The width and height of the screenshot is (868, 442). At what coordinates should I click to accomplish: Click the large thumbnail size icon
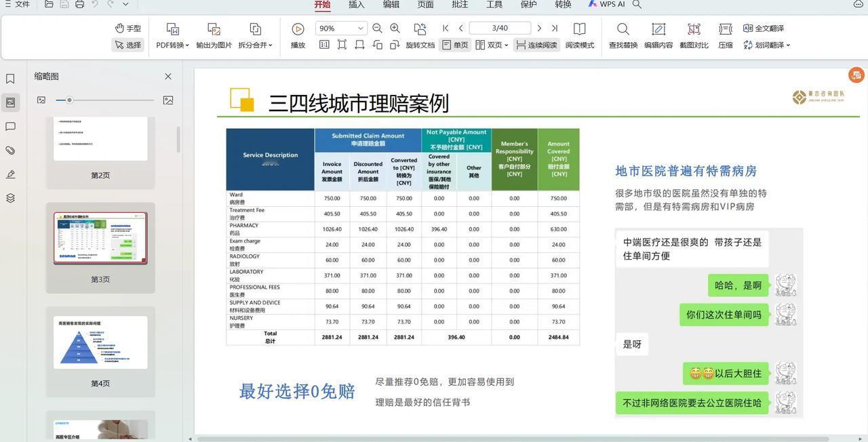(168, 100)
